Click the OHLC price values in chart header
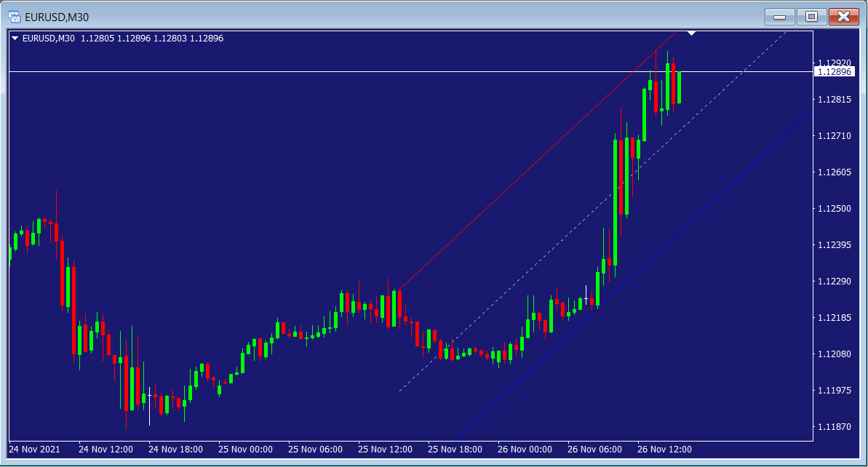 tap(152, 39)
